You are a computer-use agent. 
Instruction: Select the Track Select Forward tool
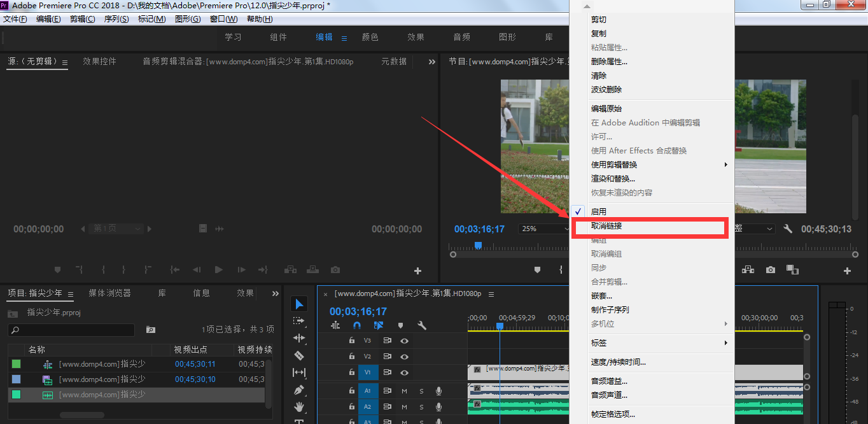pyautogui.click(x=299, y=321)
